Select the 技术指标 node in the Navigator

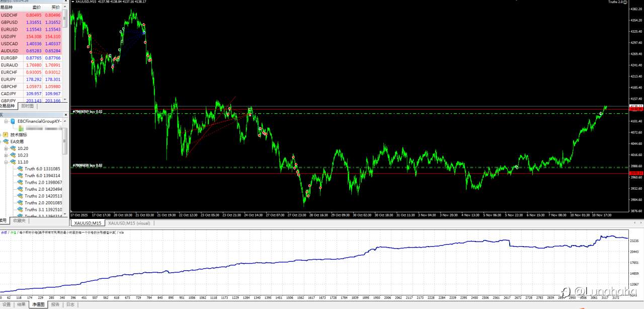click(19, 135)
